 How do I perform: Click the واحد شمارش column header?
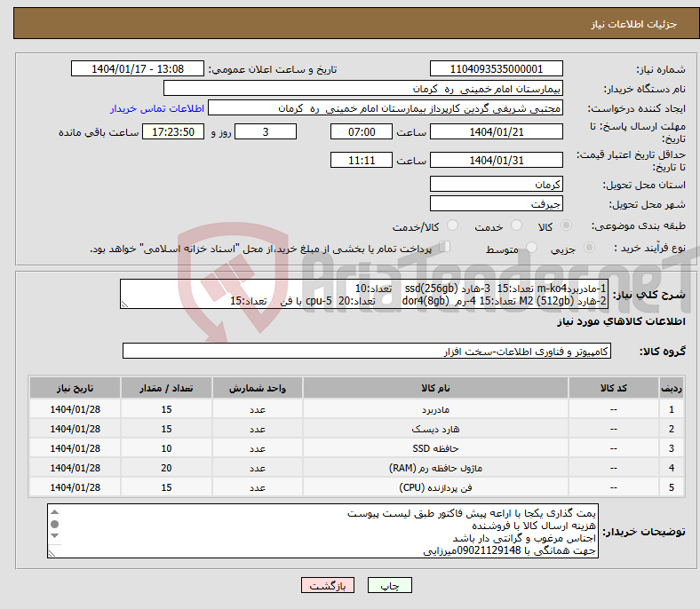pyautogui.click(x=257, y=388)
